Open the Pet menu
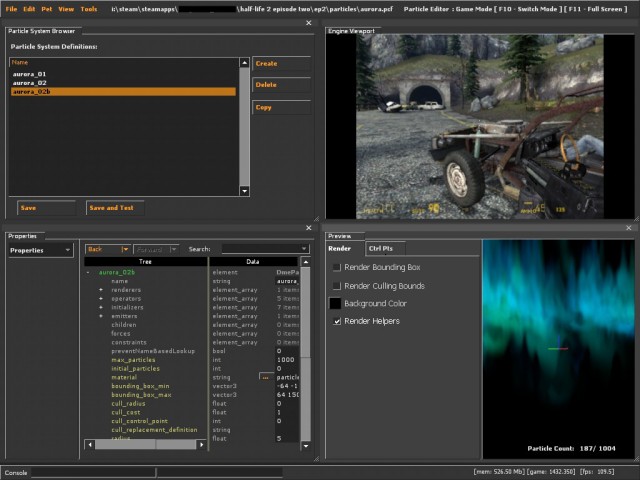 click(47, 9)
